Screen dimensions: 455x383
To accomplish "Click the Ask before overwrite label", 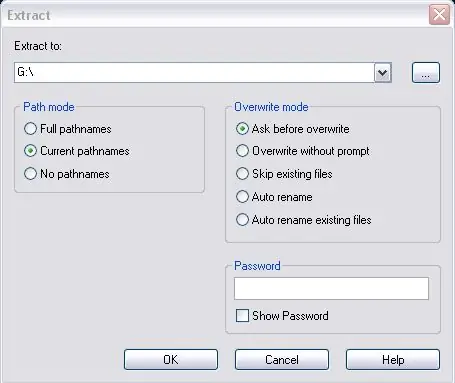I will tap(301, 129).
